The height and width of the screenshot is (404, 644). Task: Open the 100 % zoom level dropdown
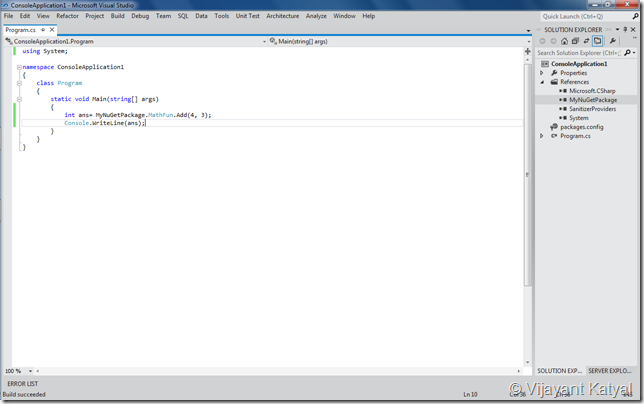point(30,371)
